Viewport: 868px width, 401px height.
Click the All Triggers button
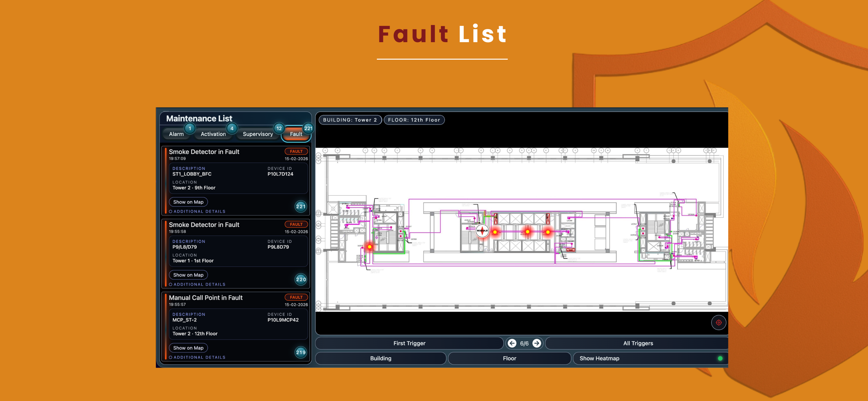[637, 343]
